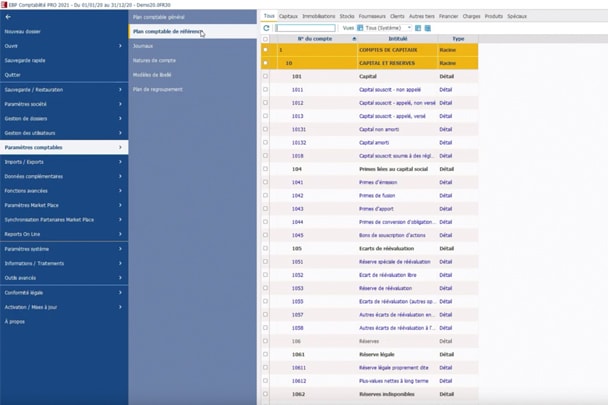Image resolution: width=608 pixels, height=405 pixels.
Task: Click the back arrow in the sidebar
Action: pos(8,17)
